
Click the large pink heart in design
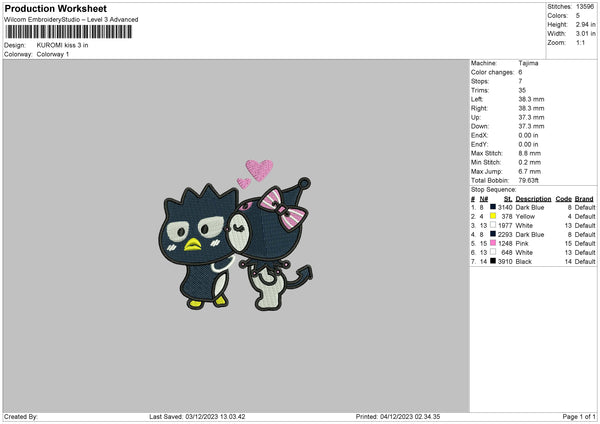(x=259, y=170)
